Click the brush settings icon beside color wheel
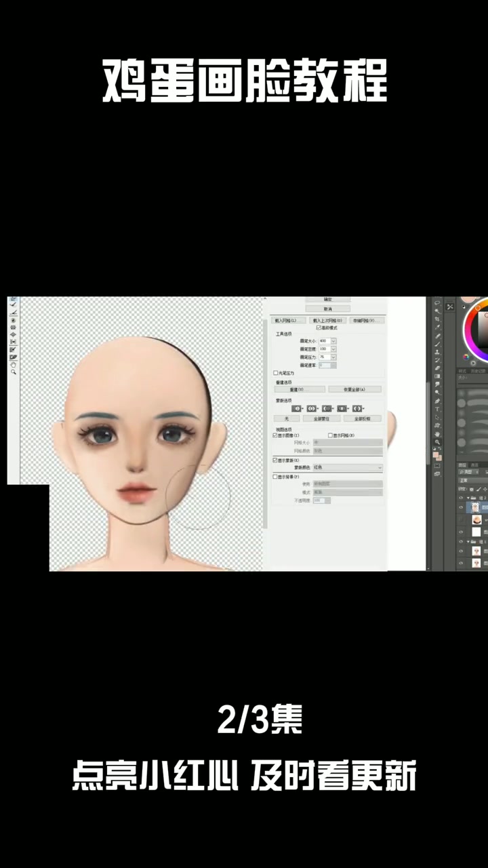This screenshot has height=868, width=488. point(450,307)
